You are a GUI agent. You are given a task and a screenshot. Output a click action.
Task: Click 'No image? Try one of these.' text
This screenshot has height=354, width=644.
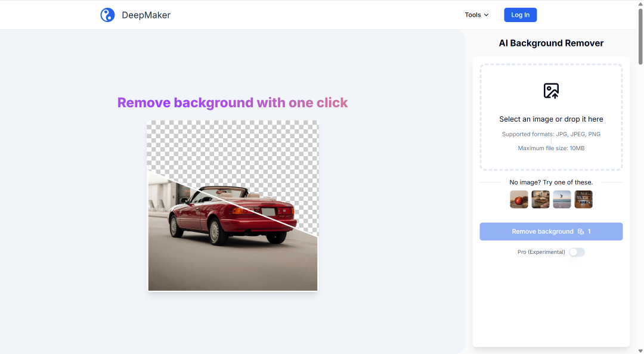coord(551,182)
